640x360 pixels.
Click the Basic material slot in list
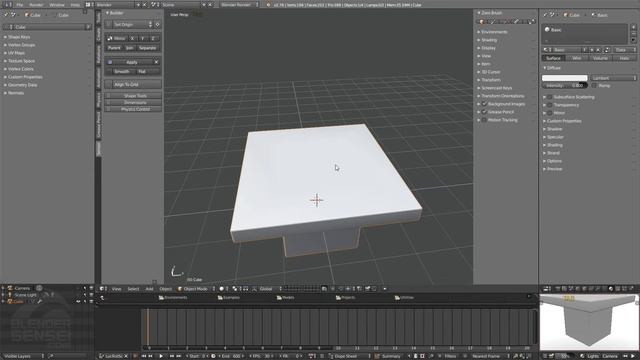584,30
